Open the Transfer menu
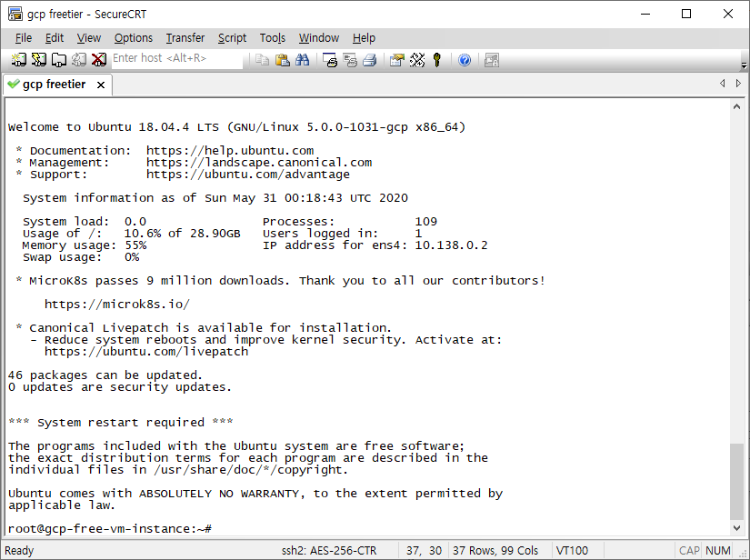 185,38
